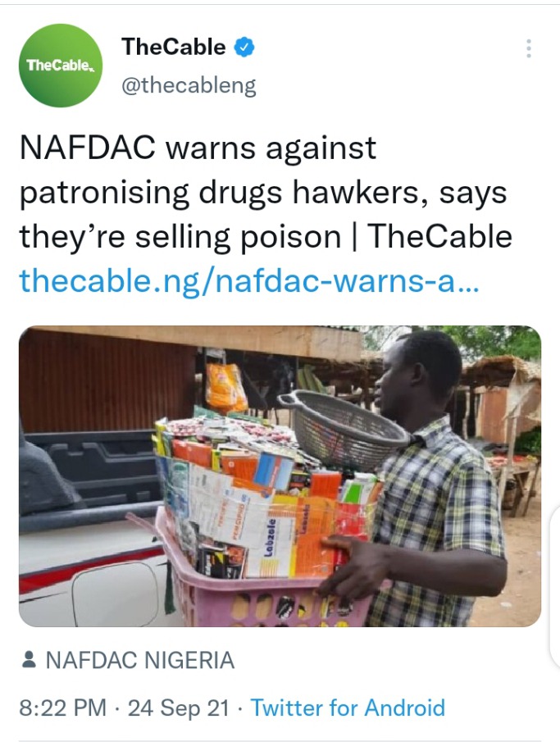Viewport: 560px width, 742px height.
Task: Click the tagged person icon below photo
Action: 30,660
